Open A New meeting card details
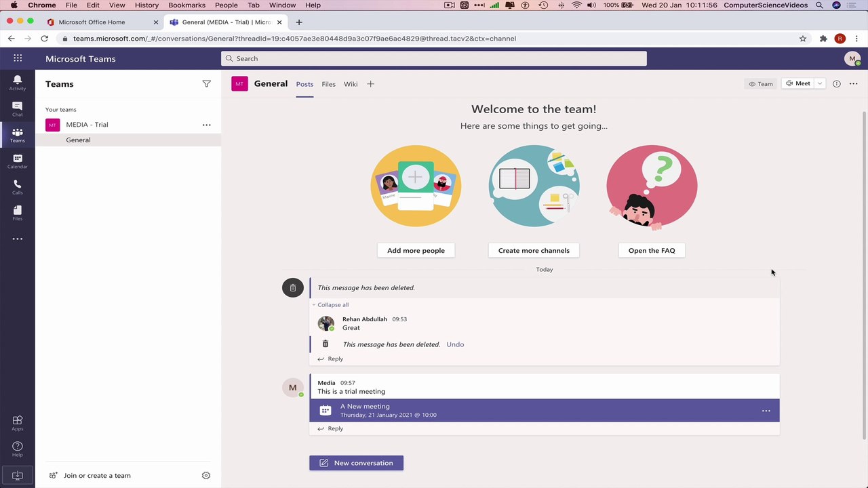Image resolution: width=868 pixels, height=488 pixels. click(545, 411)
